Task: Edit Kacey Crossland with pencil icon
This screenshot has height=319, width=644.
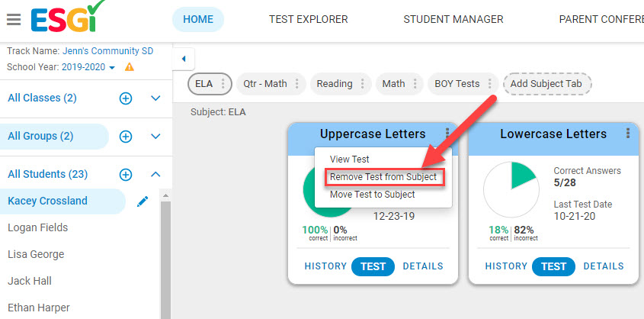Action: (143, 201)
